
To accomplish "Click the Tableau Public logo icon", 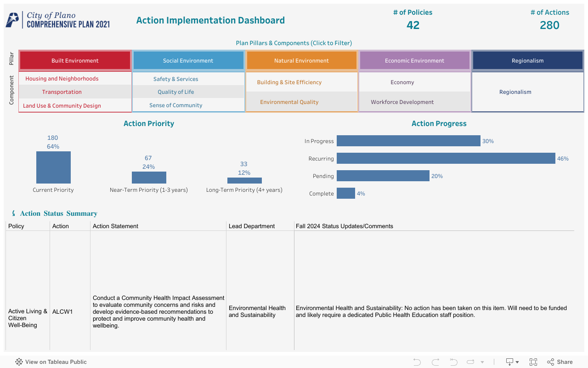I will tap(18, 362).
